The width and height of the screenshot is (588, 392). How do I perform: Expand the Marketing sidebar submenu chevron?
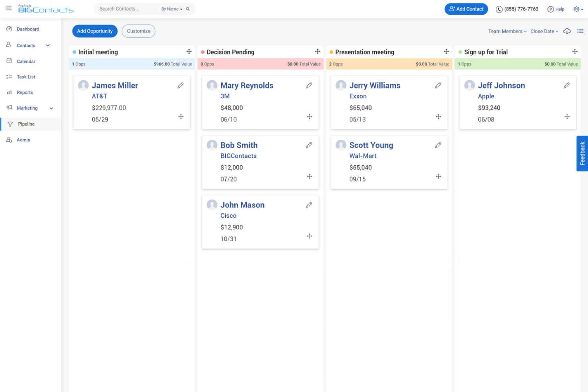[51, 108]
